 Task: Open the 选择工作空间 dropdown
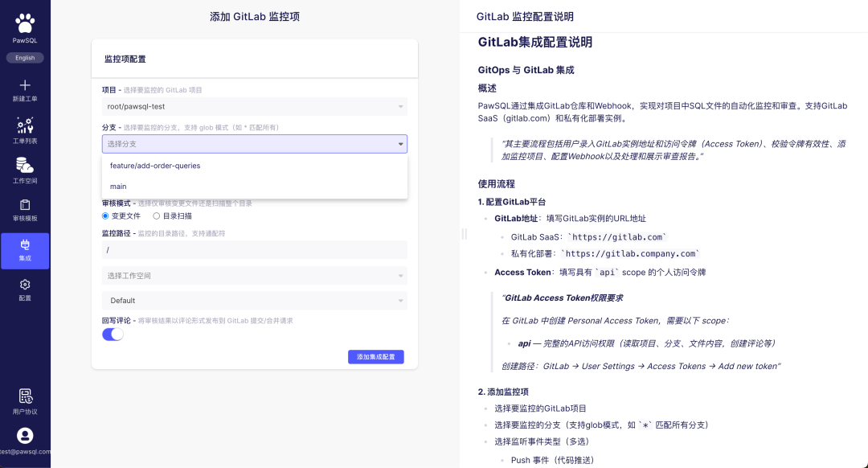pyautogui.click(x=255, y=276)
